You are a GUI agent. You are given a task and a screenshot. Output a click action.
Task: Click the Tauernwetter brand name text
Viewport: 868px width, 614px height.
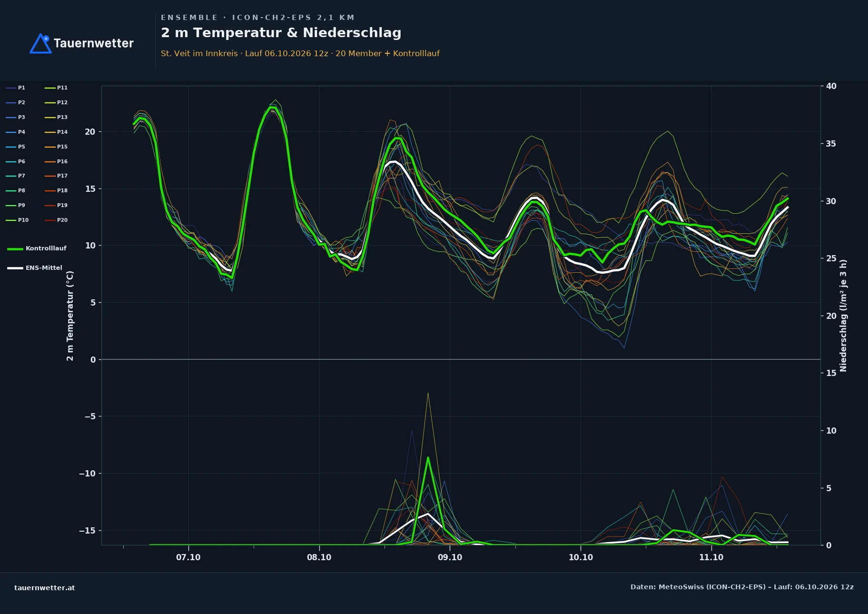pyautogui.click(x=94, y=43)
